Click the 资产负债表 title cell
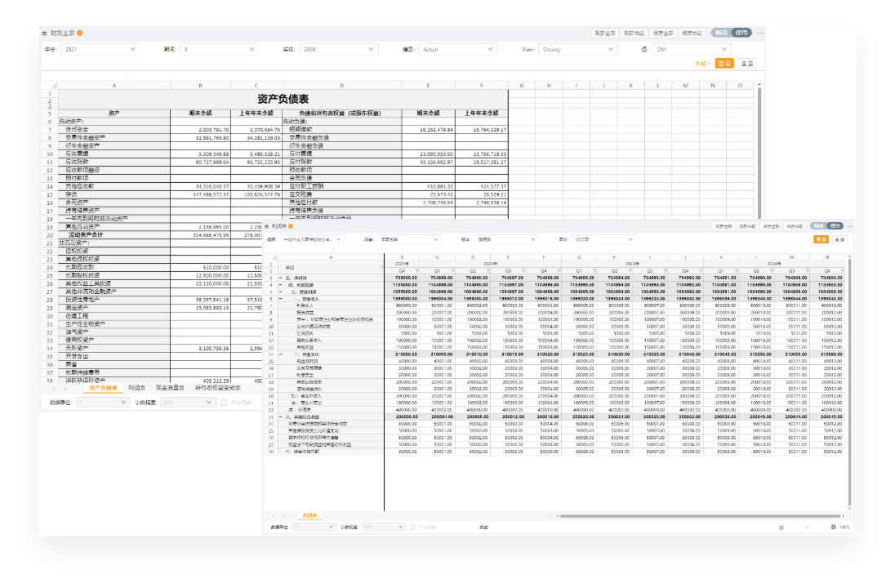Viewport: 895px width, 588px height. tap(283, 100)
